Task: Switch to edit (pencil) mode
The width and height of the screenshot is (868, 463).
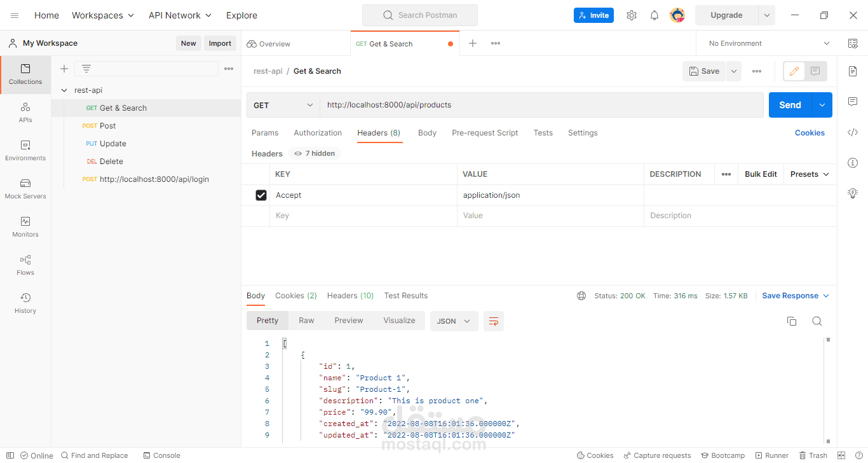Action: coord(794,71)
